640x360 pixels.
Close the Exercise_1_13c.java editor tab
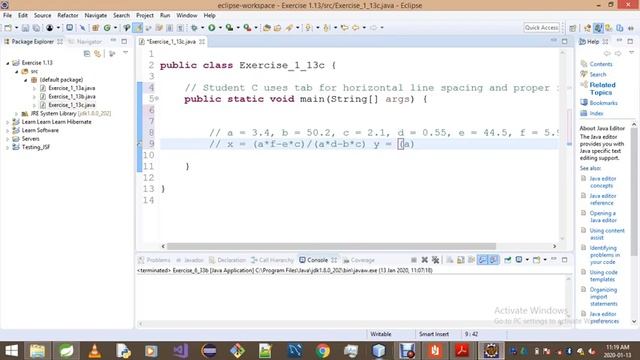[202, 42]
